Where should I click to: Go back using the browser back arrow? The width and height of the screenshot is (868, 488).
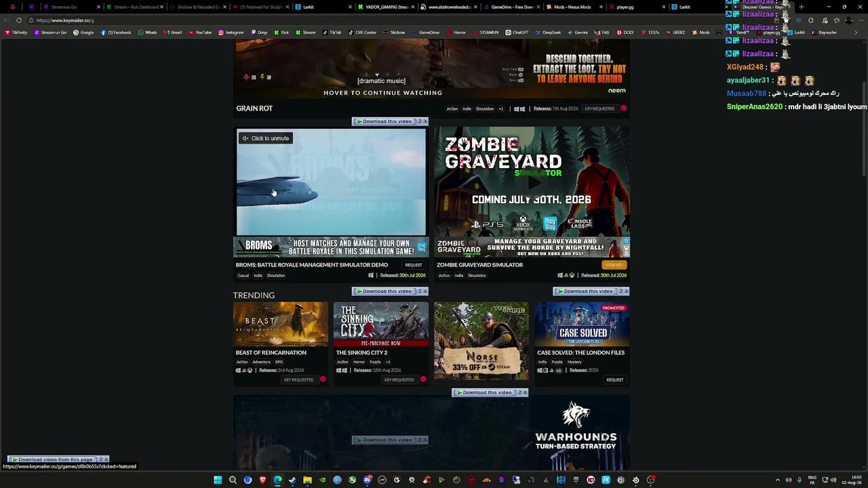tap(6, 20)
